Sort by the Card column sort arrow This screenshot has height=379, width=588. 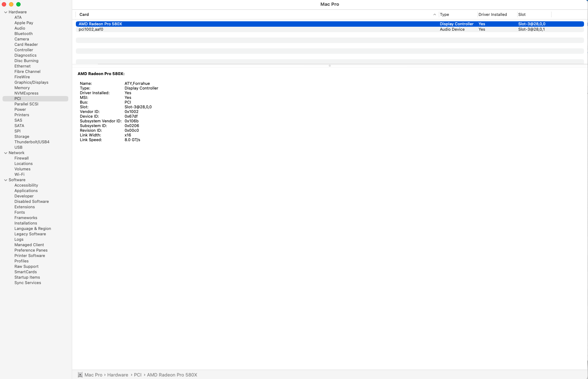click(x=434, y=15)
